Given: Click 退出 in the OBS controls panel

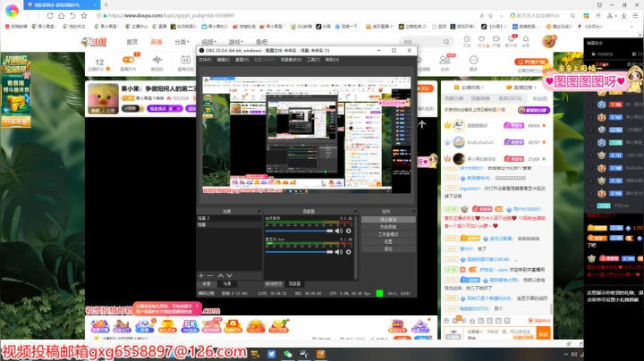Looking at the screenshot, I should 388,248.
